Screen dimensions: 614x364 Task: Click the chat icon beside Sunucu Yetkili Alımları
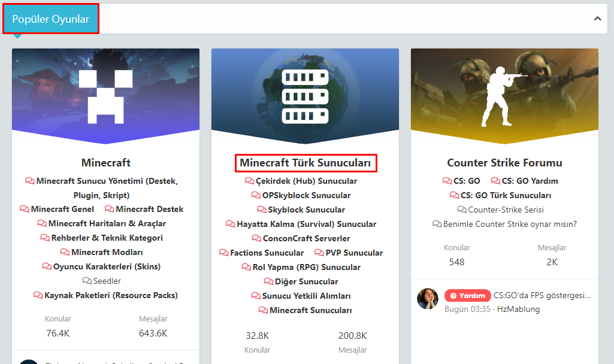coord(256,296)
